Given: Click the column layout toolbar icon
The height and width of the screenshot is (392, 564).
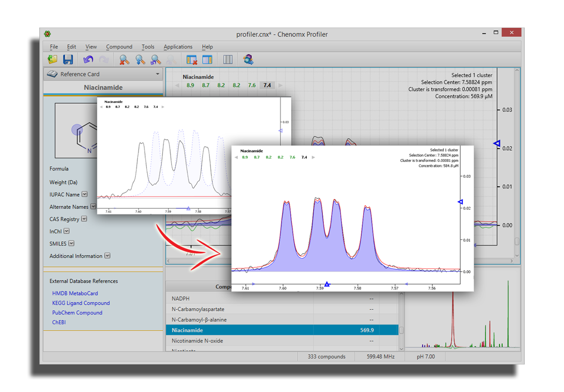Looking at the screenshot, I should [228, 59].
